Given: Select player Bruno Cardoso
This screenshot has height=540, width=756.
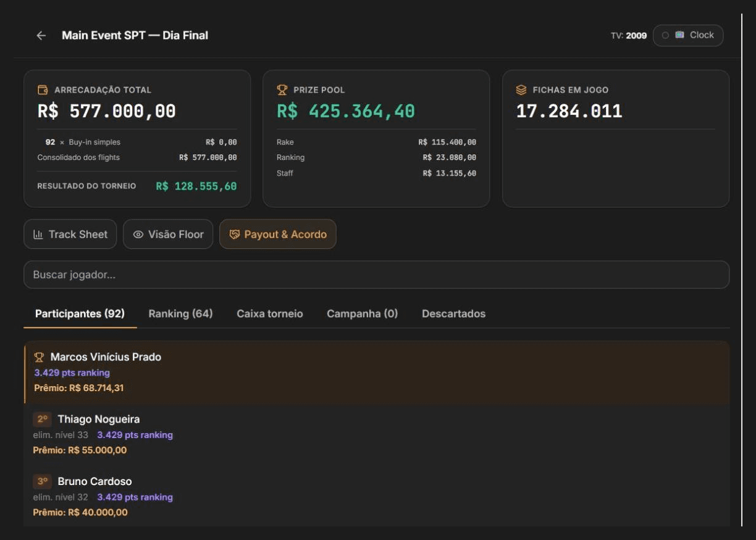Looking at the screenshot, I should point(94,481).
